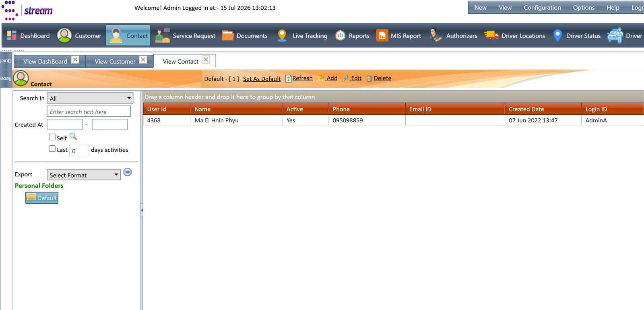Expand the Search In dropdown

(x=90, y=98)
